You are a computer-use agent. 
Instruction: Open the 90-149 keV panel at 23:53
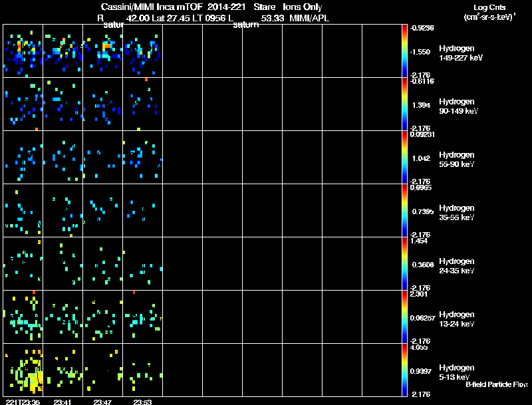[x=142, y=104]
